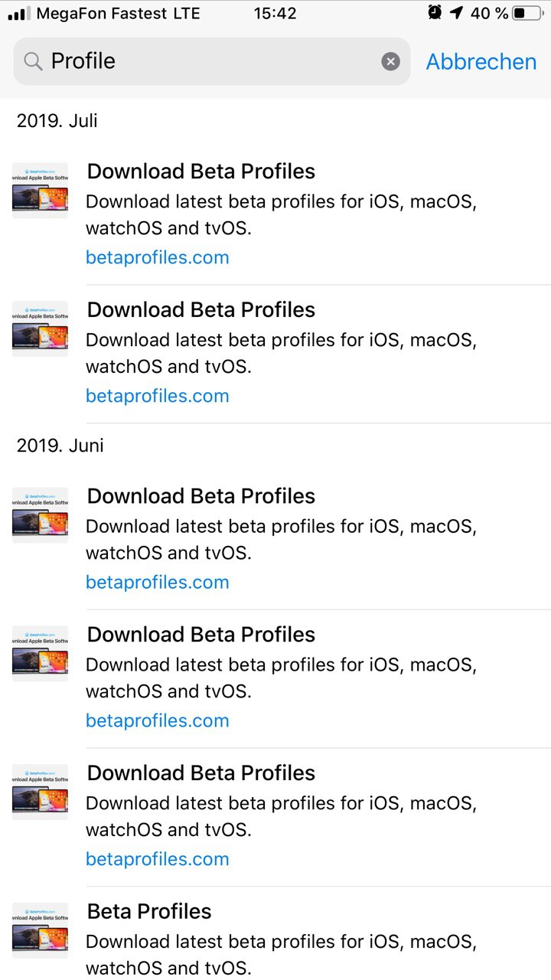The image size is (551, 980).
Task: Tap Abbrechen to cancel search
Action: tap(481, 61)
